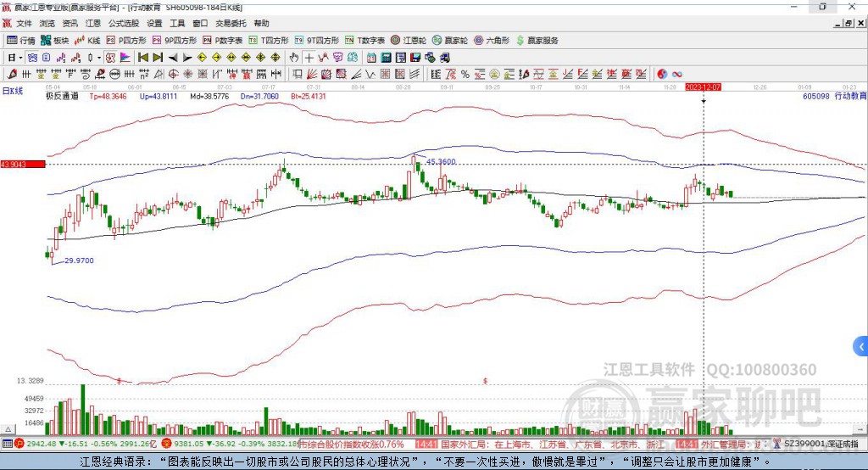Open the T四方形 tool
The image size is (868, 470).
tap(269, 41)
